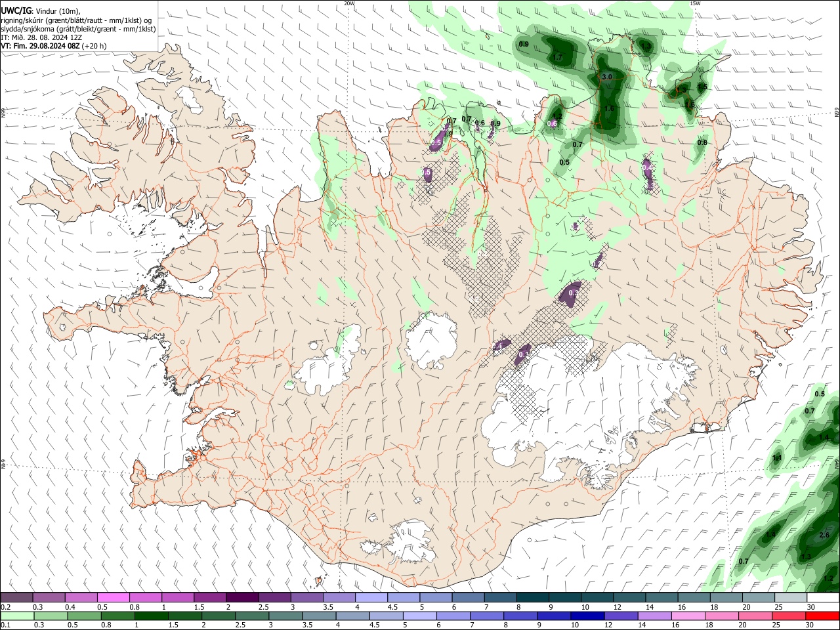
Task: Pick the dark teal 9 swatch in the snow legend
Action: (x=564, y=597)
